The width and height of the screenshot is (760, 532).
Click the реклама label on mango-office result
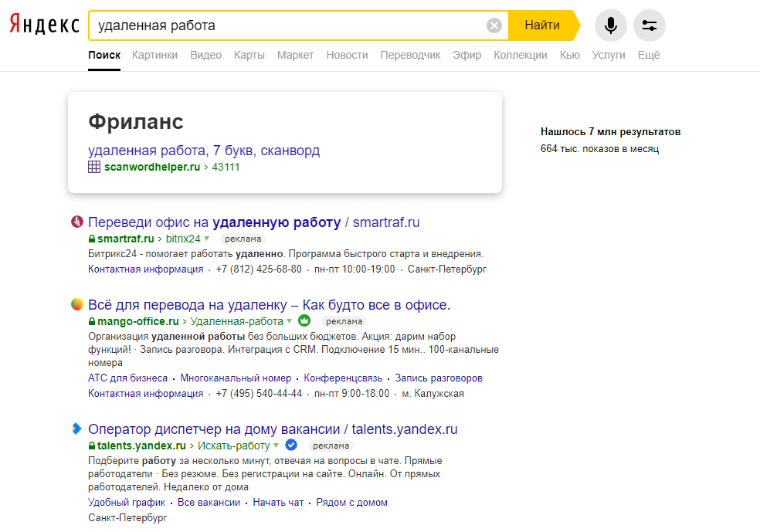coord(344,321)
